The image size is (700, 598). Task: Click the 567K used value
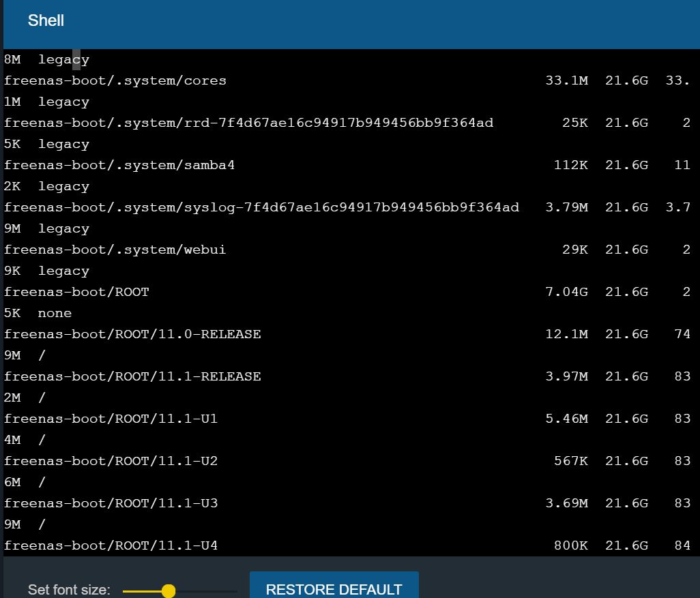571,461
